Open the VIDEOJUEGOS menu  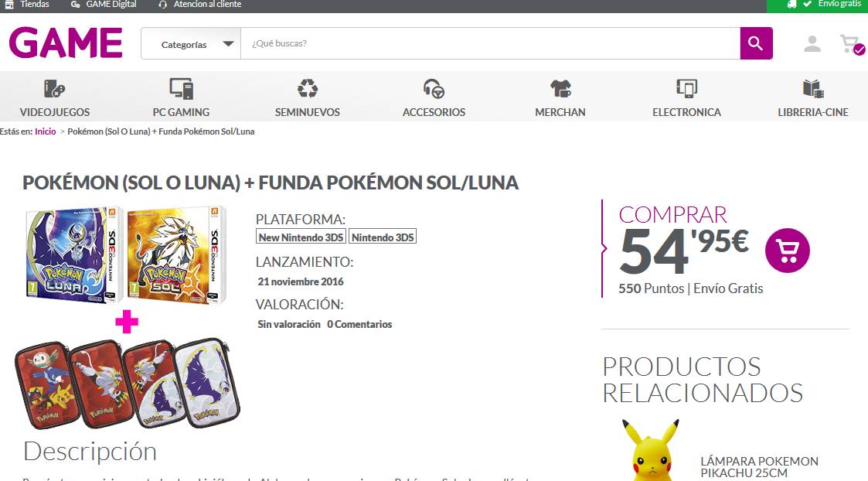click(x=54, y=112)
